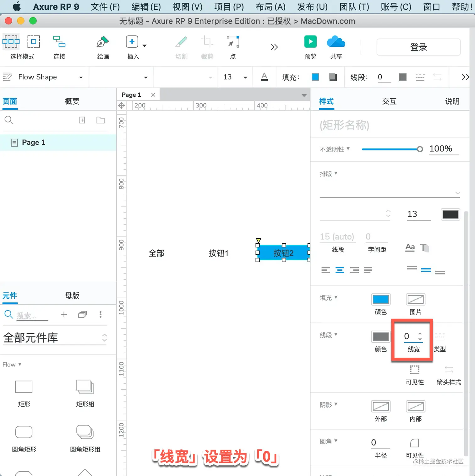475x476 pixels.
Task: Select the 矩形组 rectangle group widget
Action: pos(85,387)
